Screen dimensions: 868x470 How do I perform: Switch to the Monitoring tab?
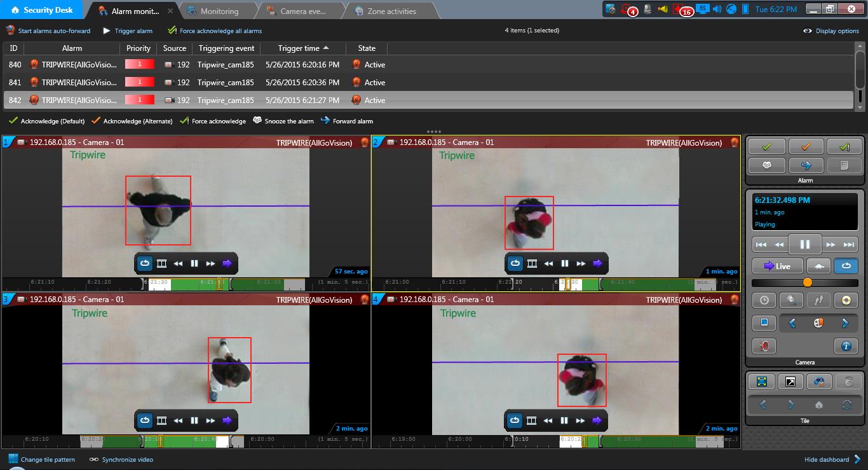pyautogui.click(x=219, y=11)
